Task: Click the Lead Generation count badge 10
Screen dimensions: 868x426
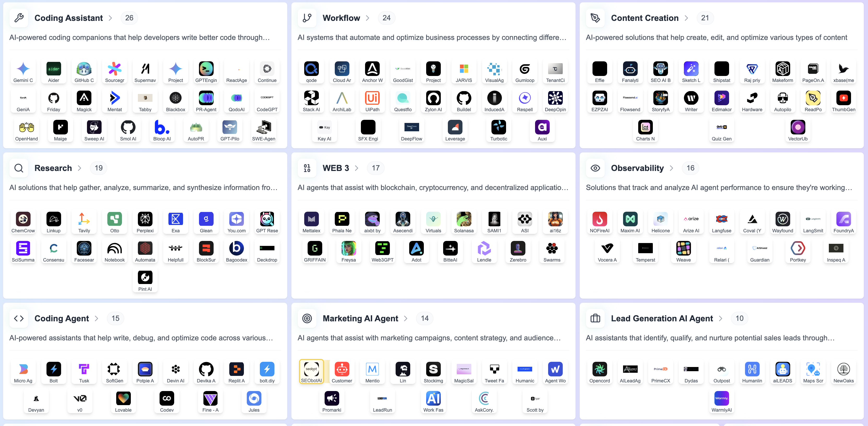Action: [x=739, y=318]
